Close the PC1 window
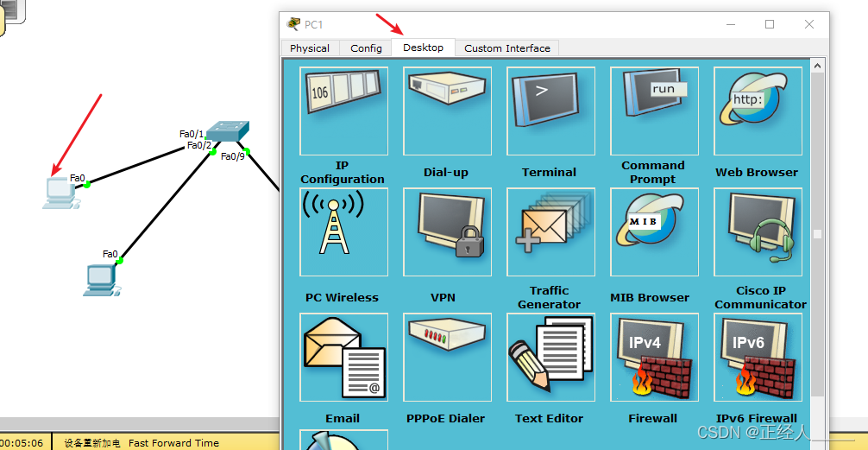The height and width of the screenshot is (450, 868). tap(808, 24)
